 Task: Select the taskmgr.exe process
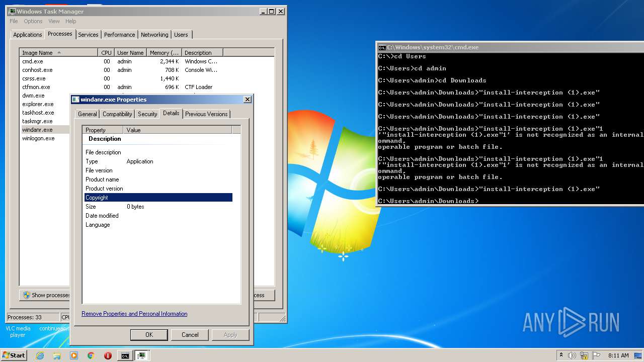click(37, 121)
